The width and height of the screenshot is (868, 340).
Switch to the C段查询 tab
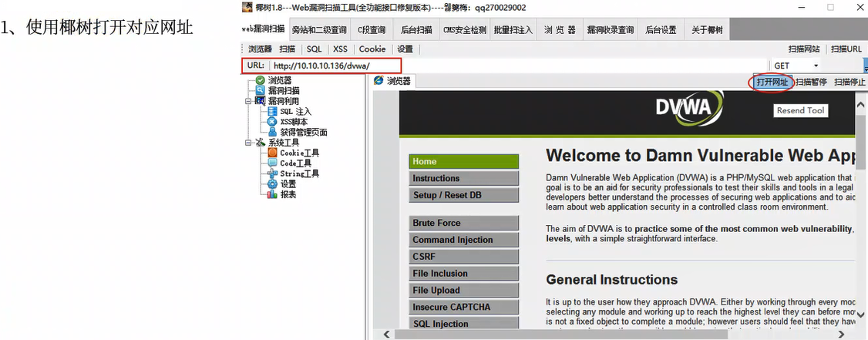click(372, 30)
